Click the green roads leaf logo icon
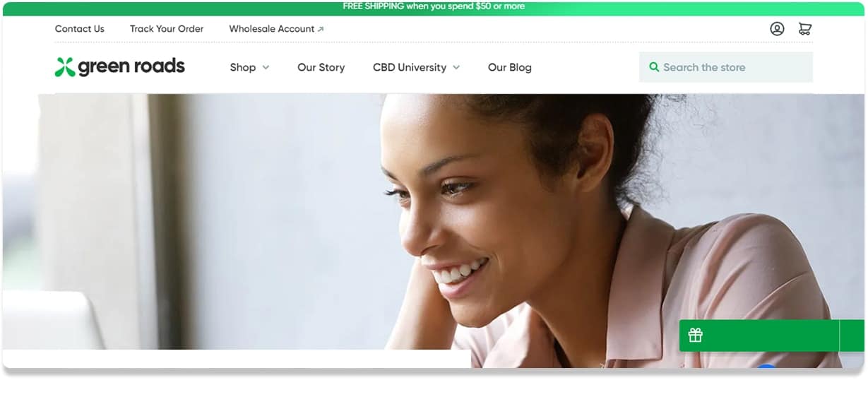 tap(64, 67)
